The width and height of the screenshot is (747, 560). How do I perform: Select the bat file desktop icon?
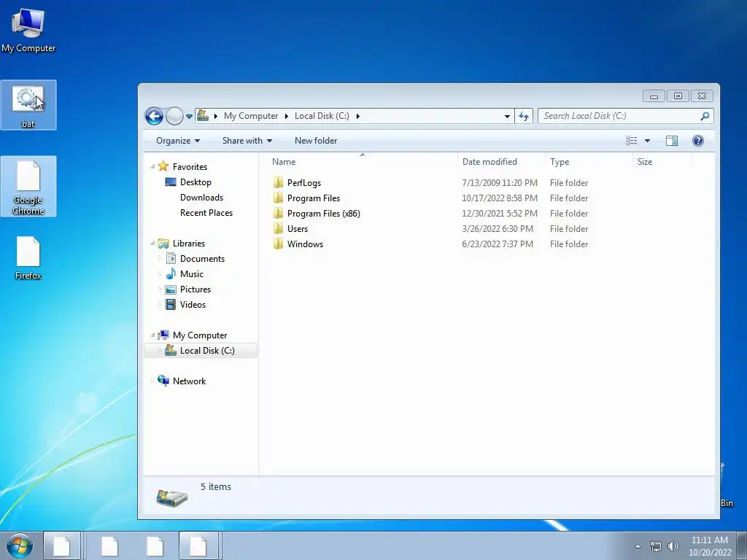click(28, 105)
